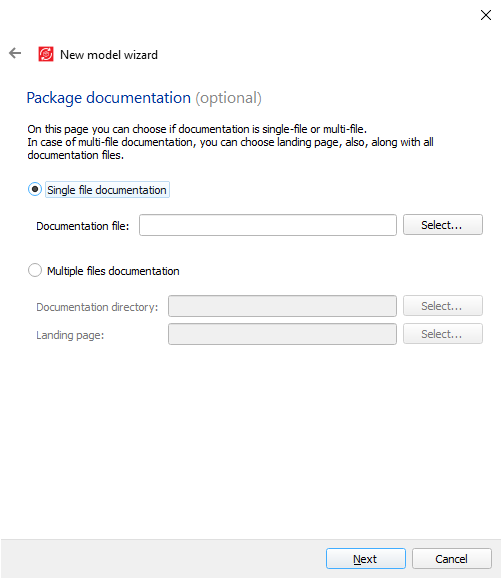Close the New model wizard dialog

pyautogui.click(x=486, y=15)
